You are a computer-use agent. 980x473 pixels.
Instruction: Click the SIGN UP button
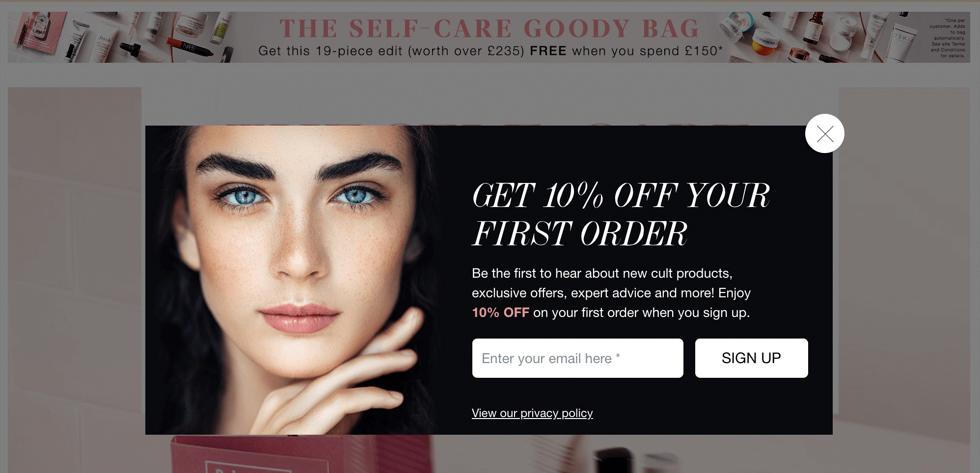coord(751,358)
